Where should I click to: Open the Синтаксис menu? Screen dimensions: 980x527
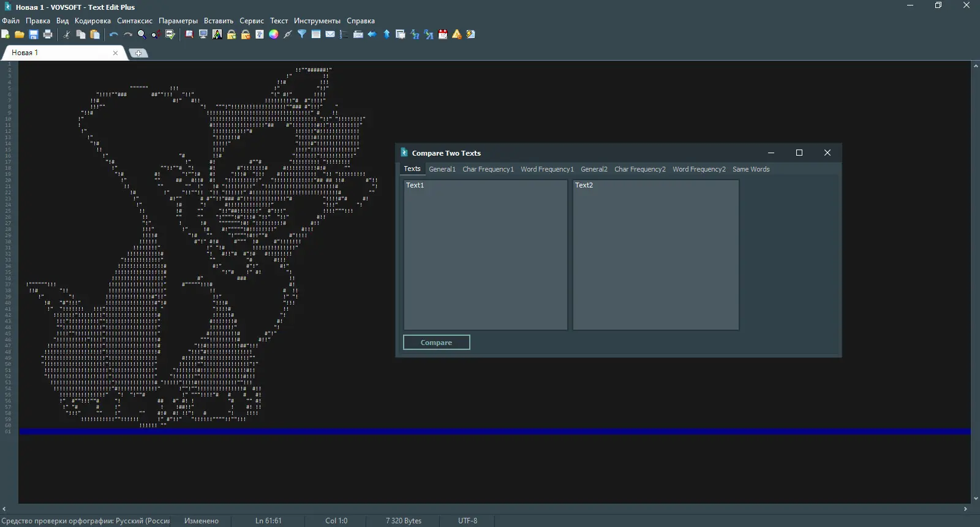(x=135, y=21)
